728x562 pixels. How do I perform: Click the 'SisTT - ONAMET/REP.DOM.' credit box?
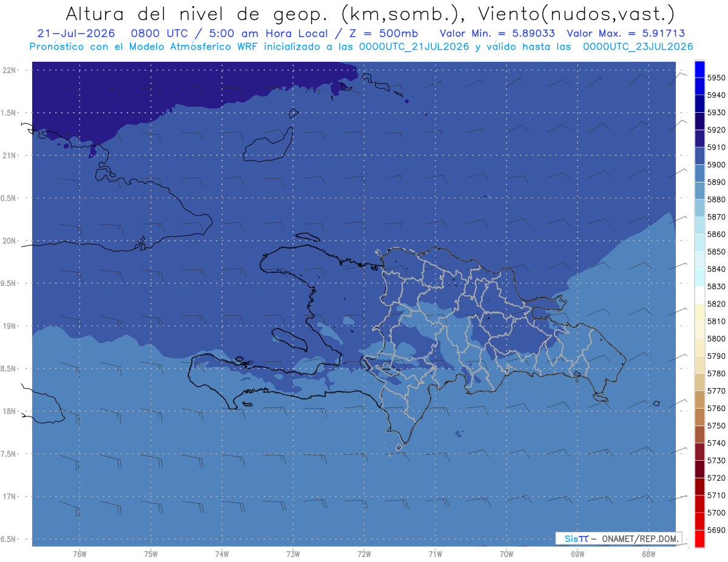click(x=618, y=538)
